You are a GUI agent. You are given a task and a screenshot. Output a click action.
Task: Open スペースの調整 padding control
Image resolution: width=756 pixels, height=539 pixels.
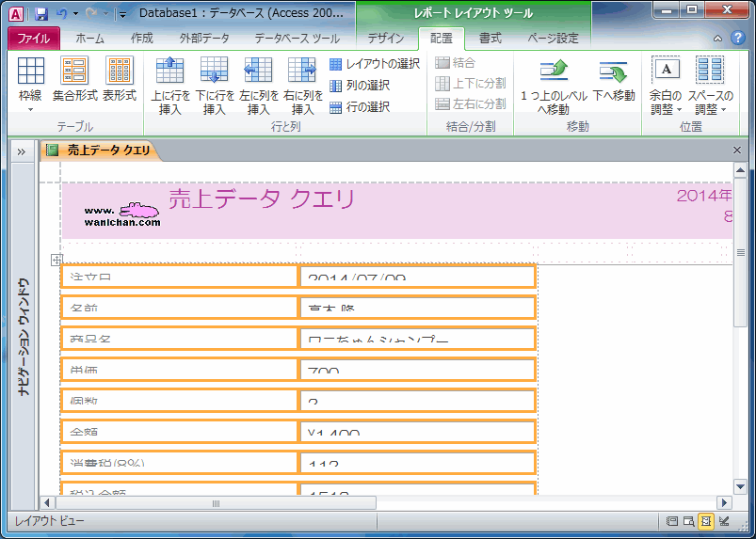[710, 86]
